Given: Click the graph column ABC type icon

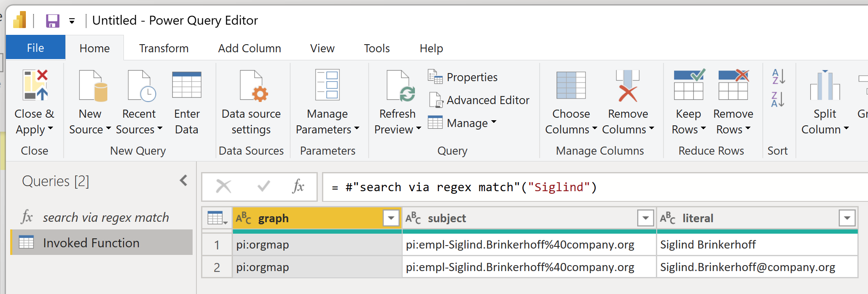Looking at the screenshot, I should pos(244,218).
